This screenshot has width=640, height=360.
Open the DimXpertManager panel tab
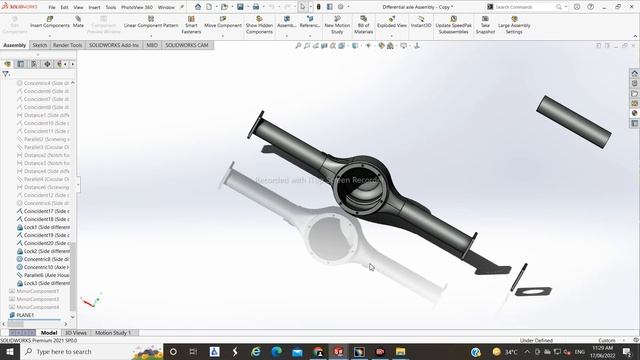point(47,64)
